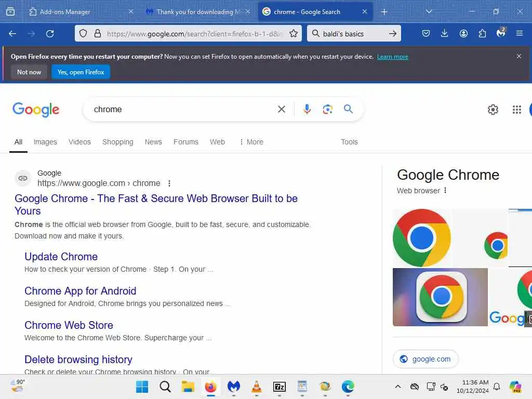Open the Extensions puzzle icon
The width and height of the screenshot is (532, 399).
482,33
